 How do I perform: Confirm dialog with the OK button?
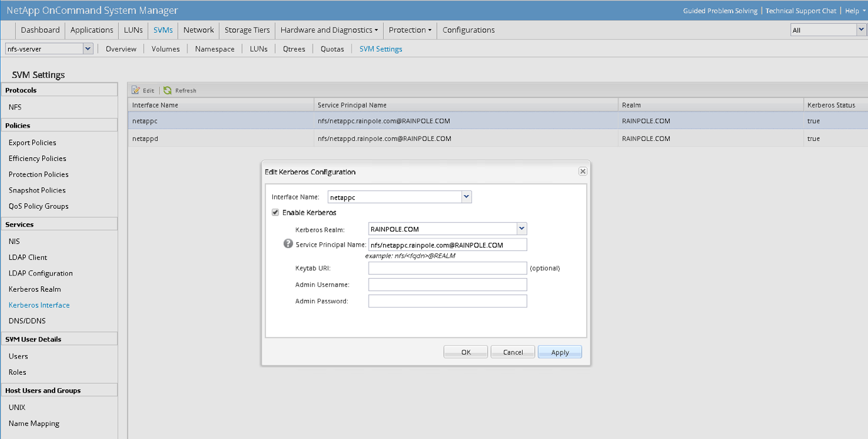[x=465, y=352]
